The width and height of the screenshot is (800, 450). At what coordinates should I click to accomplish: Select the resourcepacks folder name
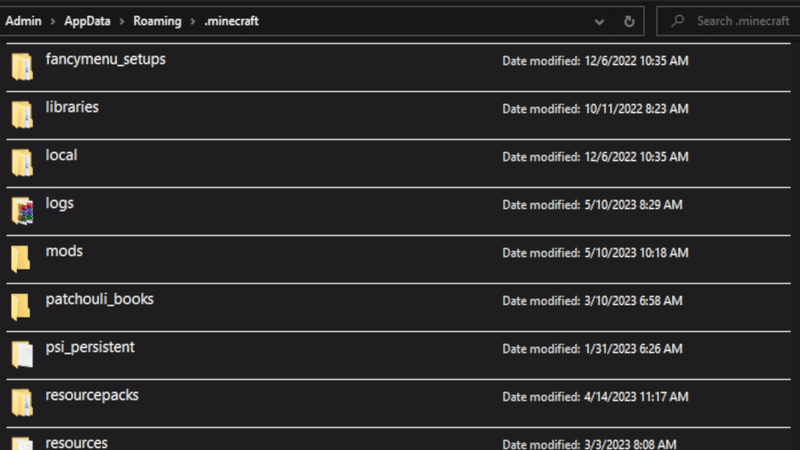(92, 395)
